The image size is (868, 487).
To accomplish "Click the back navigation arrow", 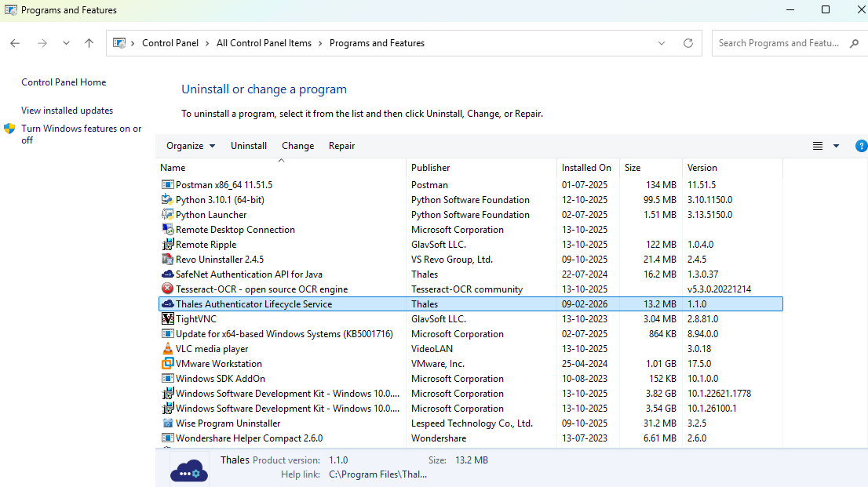I will coord(14,43).
